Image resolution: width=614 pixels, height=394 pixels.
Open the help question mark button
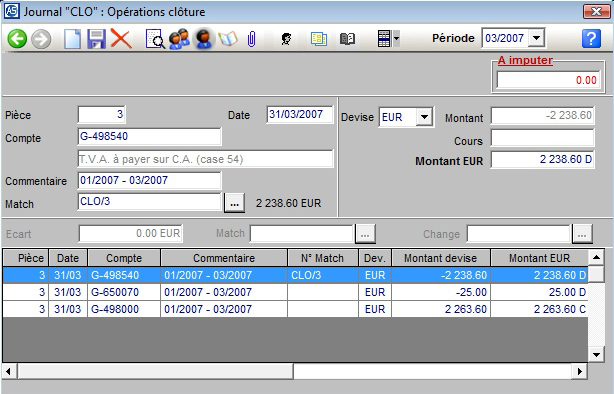[591, 38]
